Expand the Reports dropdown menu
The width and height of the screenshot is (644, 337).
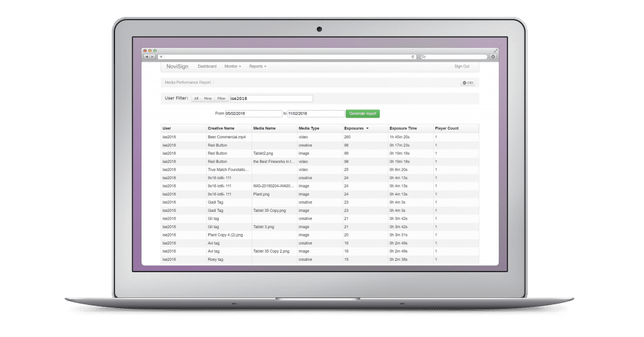[257, 66]
